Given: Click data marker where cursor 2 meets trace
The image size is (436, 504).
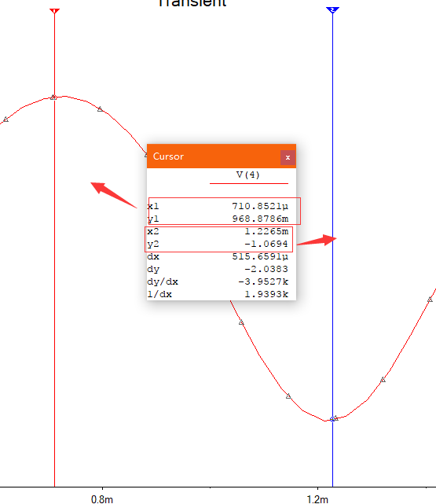Looking at the screenshot, I should (x=333, y=418).
